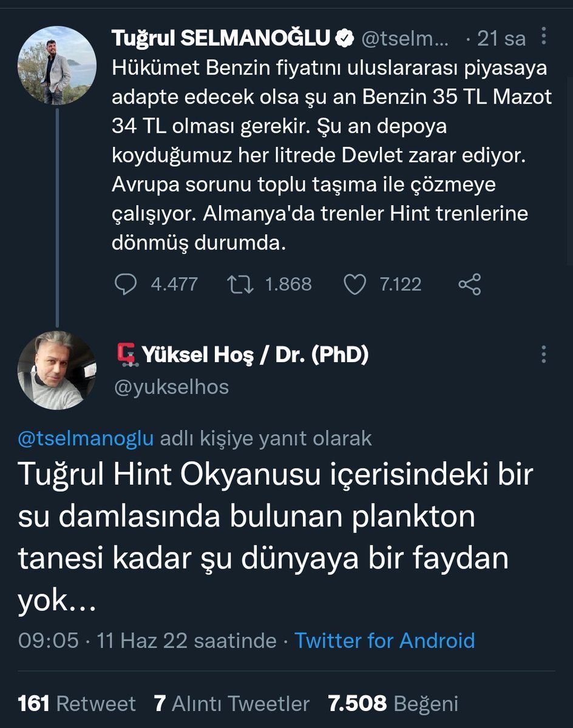Click red logo icon before Yüksel Hoş name
573x728 pixels.
(126, 356)
